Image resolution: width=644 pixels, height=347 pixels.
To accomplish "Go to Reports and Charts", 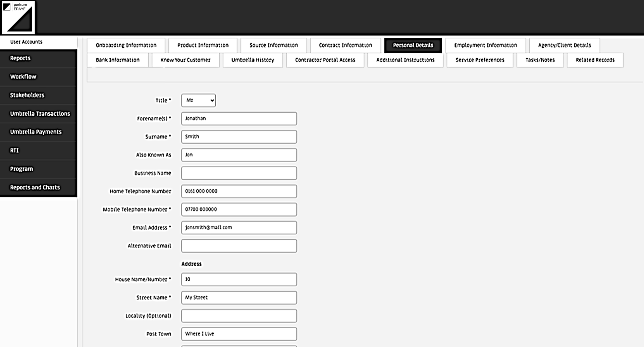I will (38, 187).
